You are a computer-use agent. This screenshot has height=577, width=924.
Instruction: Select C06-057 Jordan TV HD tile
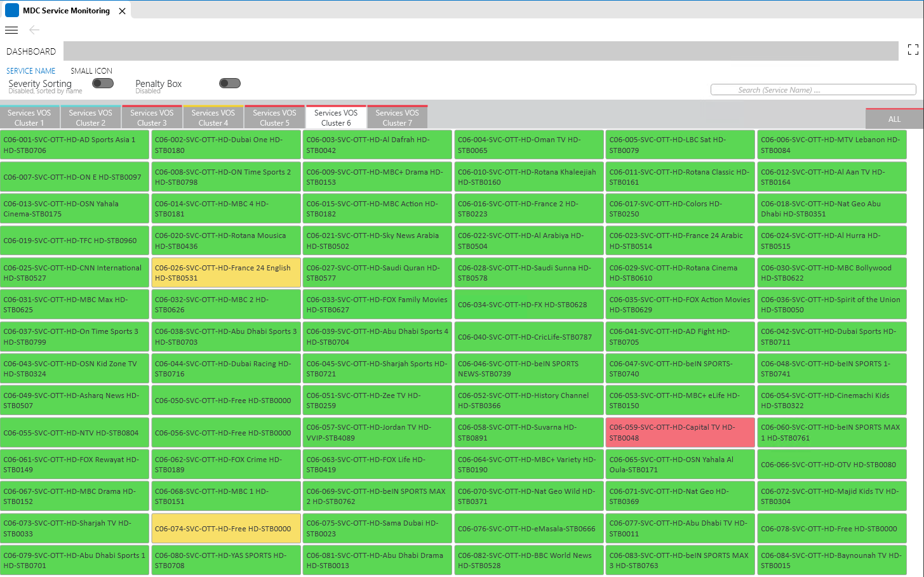[377, 432]
